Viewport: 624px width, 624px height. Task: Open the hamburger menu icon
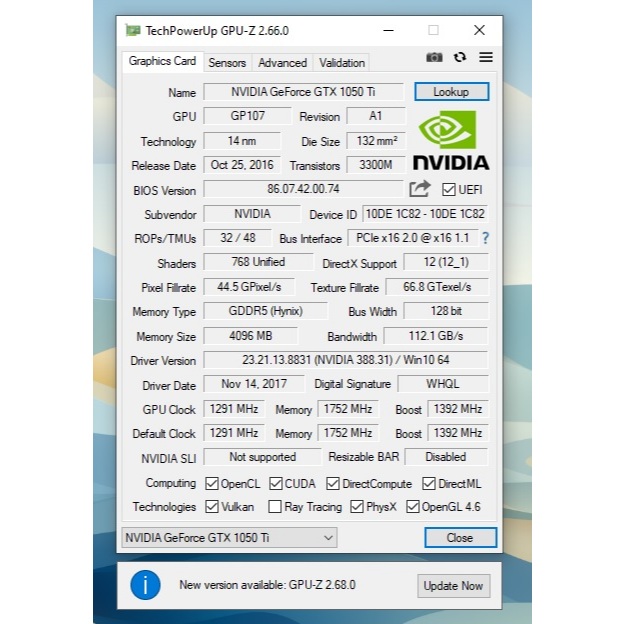point(486,57)
